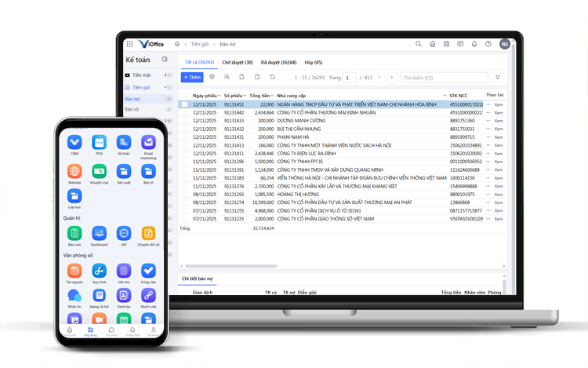Expand the Tiền mặt sidebar section
Image resolution: width=588 pixels, height=368 pixels.
click(x=165, y=75)
